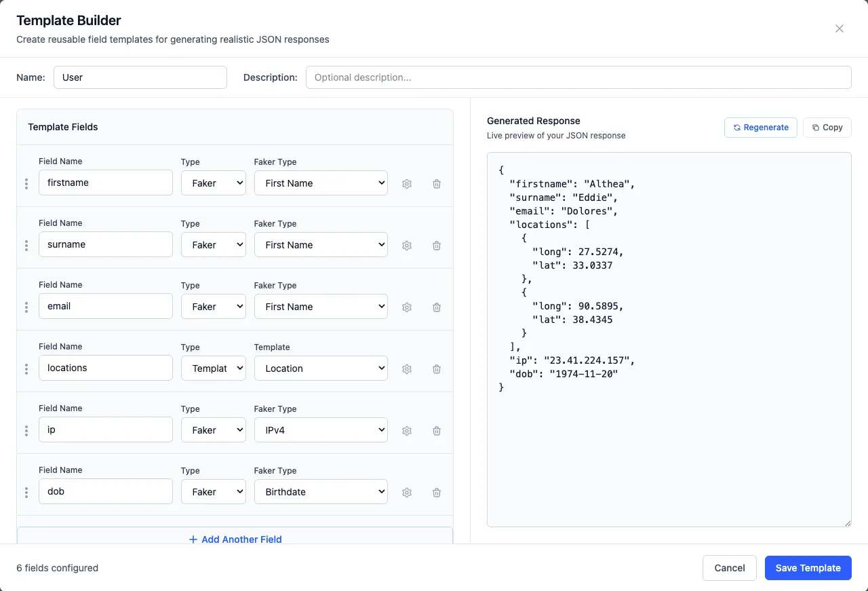Cancel template editing
Image resolution: width=868 pixels, height=591 pixels.
tap(729, 568)
